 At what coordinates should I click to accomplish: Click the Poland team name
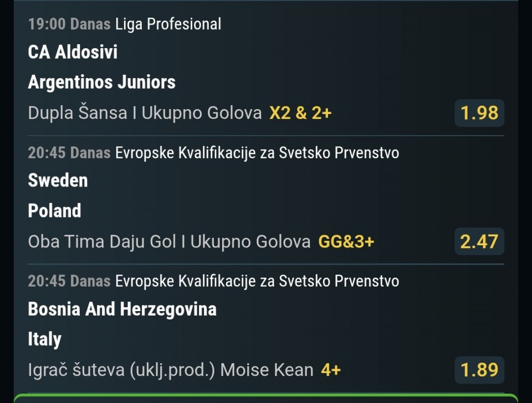(x=54, y=211)
